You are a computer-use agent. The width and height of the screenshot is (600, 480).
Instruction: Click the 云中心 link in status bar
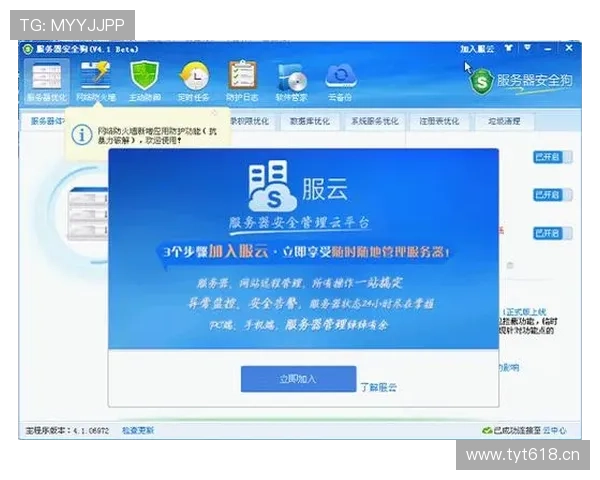tap(554, 431)
